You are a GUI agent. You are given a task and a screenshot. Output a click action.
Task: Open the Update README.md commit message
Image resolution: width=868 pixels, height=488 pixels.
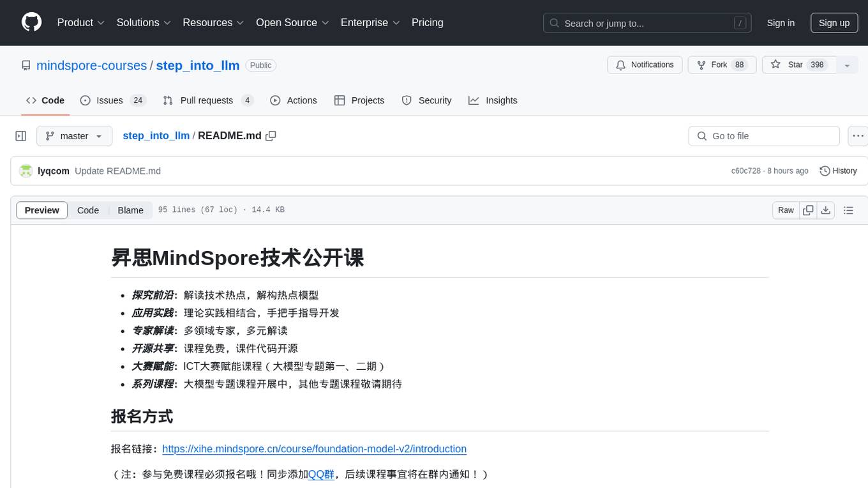pos(117,171)
